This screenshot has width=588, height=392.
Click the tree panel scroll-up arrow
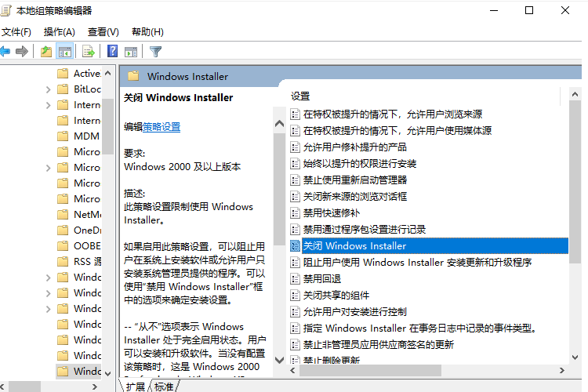(108, 73)
